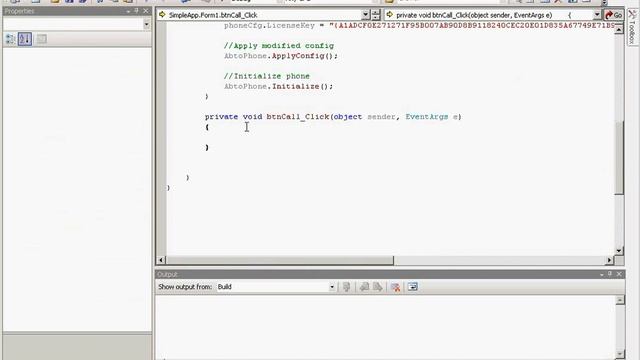640x360 pixels.
Task: Click Go to Next Message icon in Output
Action: click(378, 287)
